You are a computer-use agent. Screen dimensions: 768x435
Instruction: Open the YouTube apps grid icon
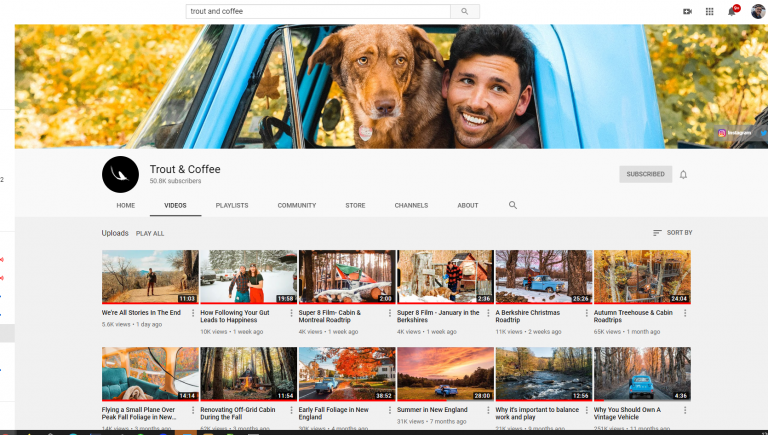click(x=710, y=11)
